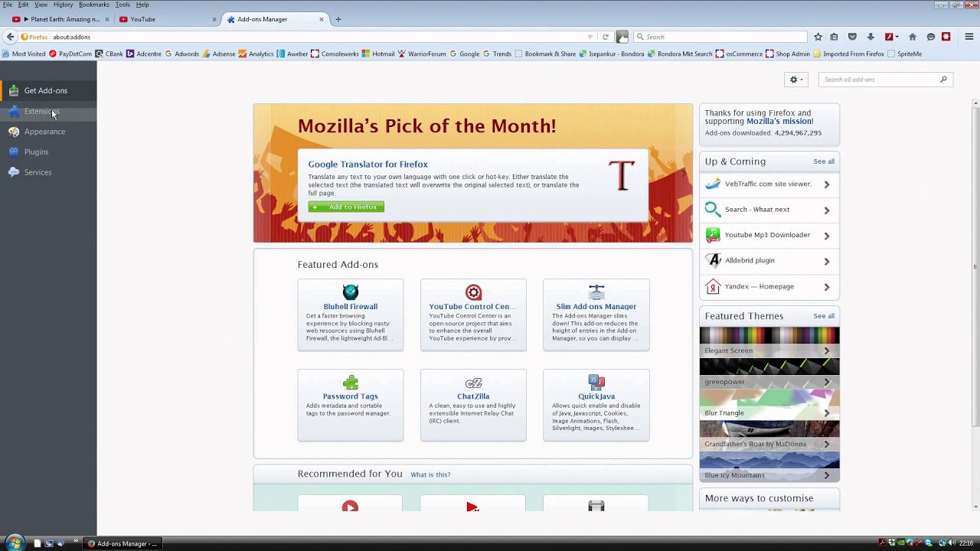Click the add-ons search magnifier icon
Screen dimensions: 980x551
tap(943, 80)
